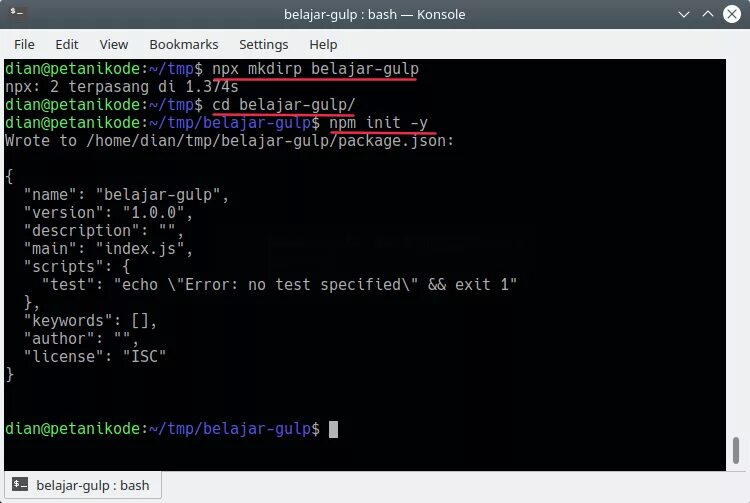Open the Edit menu
Viewport: 750px width, 503px height.
(66, 44)
